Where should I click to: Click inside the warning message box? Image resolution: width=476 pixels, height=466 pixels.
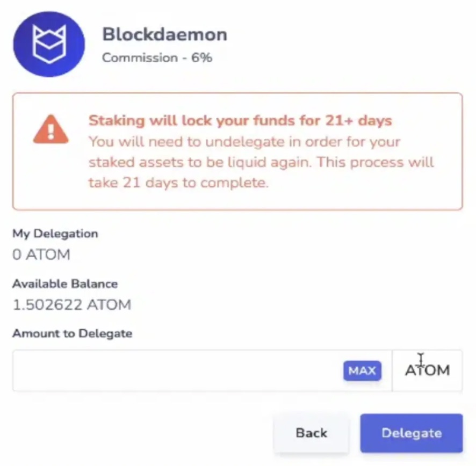pos(238,151)
